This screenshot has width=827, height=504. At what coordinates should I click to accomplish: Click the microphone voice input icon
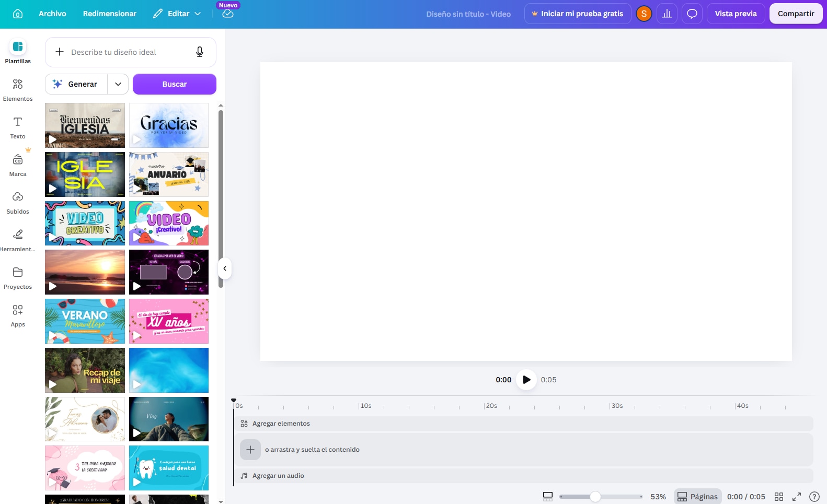(200, 52)
